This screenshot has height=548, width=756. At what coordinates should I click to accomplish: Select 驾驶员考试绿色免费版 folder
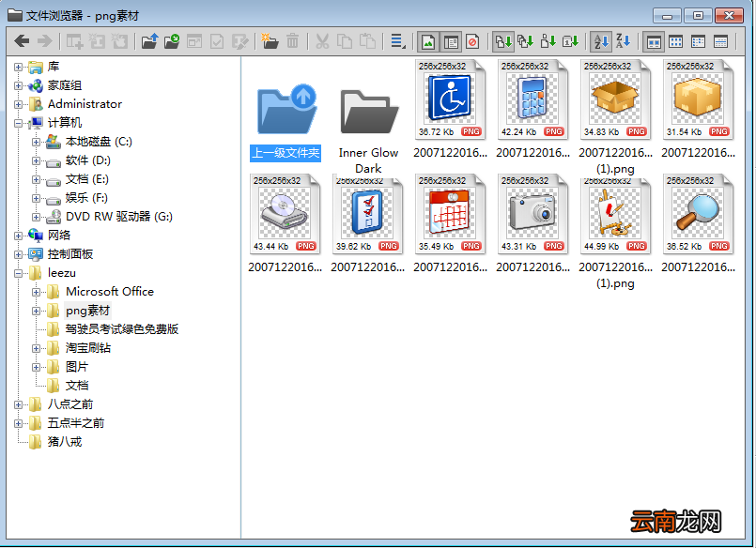(122, 329)
